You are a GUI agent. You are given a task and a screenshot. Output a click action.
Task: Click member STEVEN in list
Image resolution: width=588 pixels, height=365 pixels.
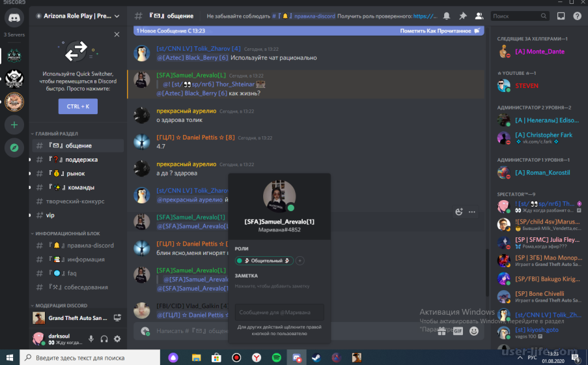[x=539, y=85]
